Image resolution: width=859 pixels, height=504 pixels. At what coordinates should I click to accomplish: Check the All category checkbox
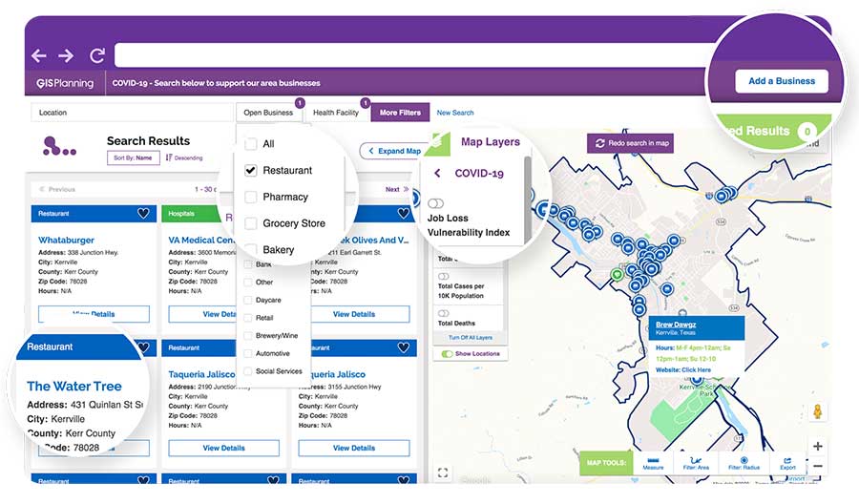point(250,144)
